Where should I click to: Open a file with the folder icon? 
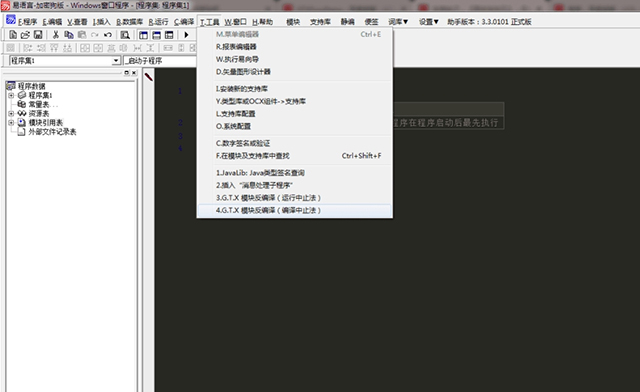tap(25, 35)
